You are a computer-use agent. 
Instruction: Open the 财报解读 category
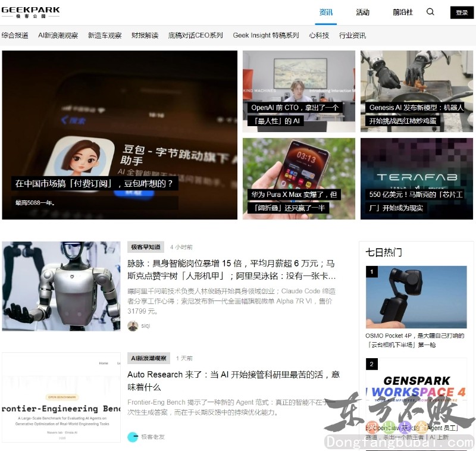145,35
